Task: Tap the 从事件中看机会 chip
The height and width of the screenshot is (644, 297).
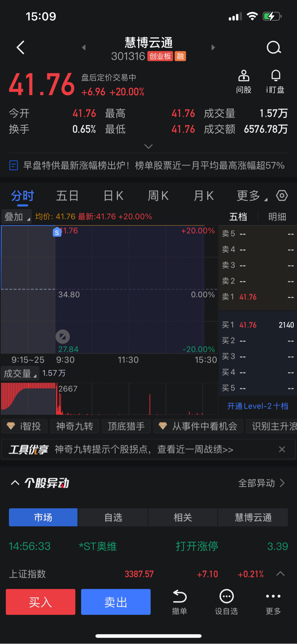Action: tap(198, 426)
